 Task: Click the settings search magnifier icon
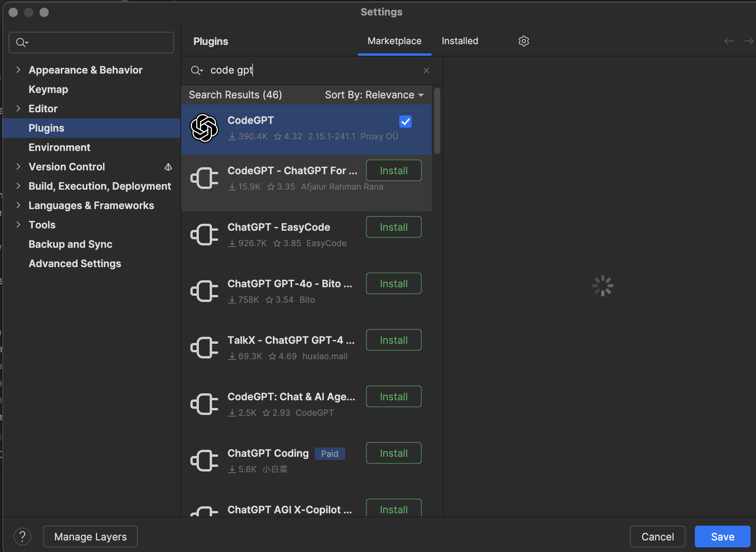[22, 42]
